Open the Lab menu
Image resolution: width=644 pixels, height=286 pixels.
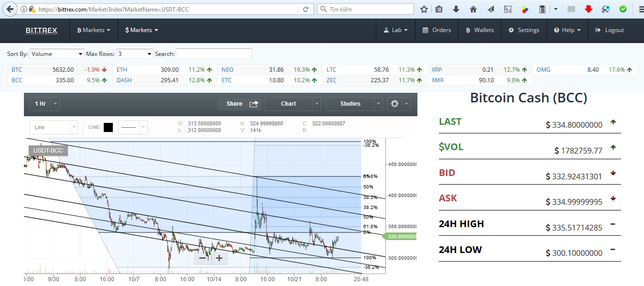point(396,30)
